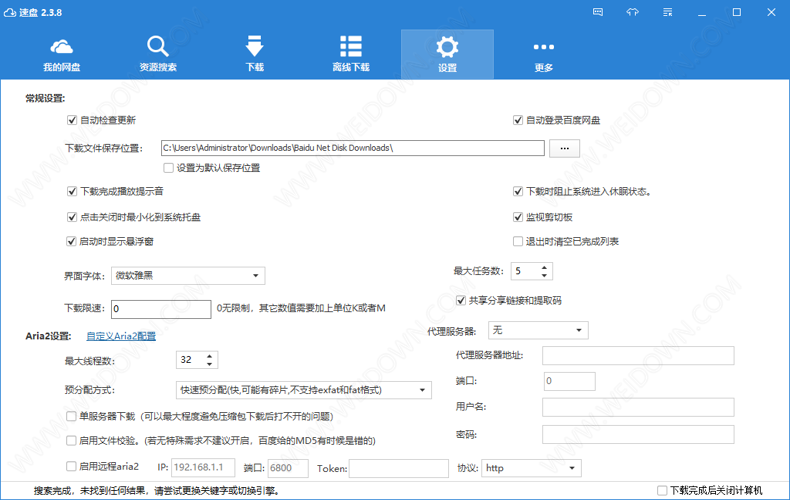Open 资源搜索 magnifier tab
Image resolution: width=790 pixels, height=500 pixels.
point(158,54)
